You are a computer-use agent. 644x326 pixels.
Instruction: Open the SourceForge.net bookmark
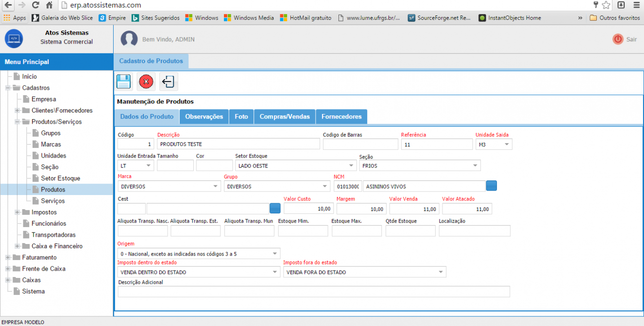pyautogui.click(x=440, y=17)
